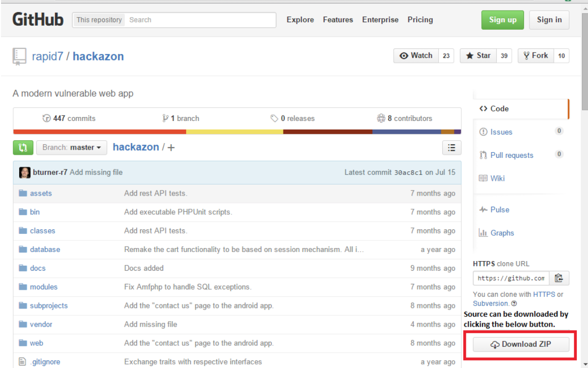This screenshot has height=368, width=588.
Task: Click the HTTPS link in clone text
Action: pyautogui.click(x=544, y=294)
